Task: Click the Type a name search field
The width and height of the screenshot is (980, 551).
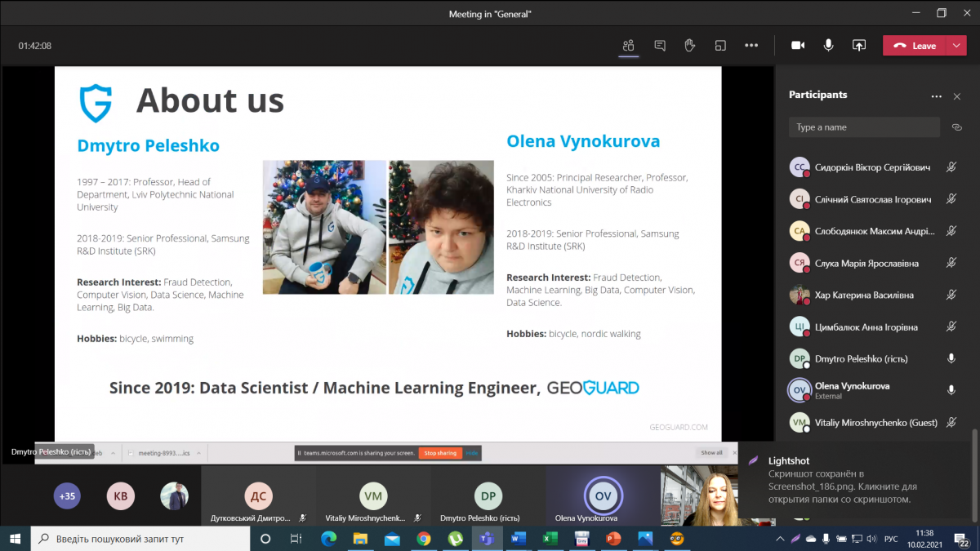Action: 864,127
